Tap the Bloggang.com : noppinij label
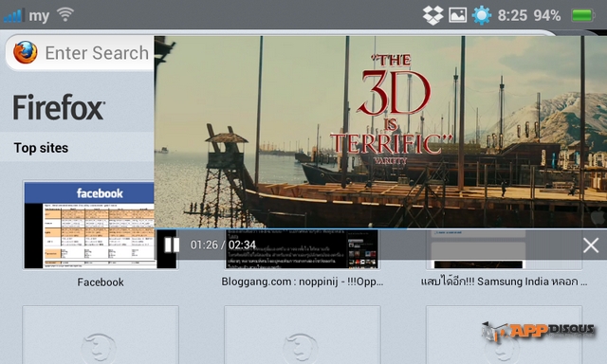This screenshot has height=364, width=607. pos(303,282)
